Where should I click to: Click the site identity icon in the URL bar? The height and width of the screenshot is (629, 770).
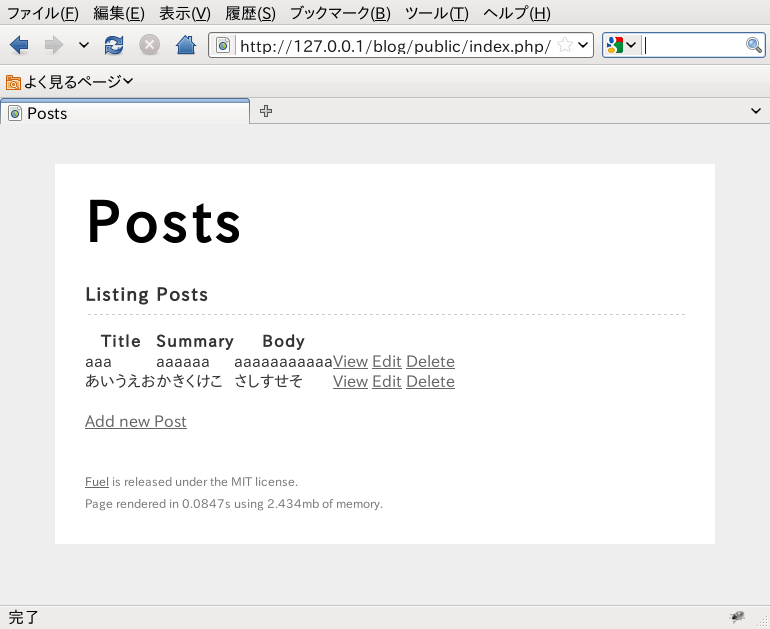coord(223,46)
